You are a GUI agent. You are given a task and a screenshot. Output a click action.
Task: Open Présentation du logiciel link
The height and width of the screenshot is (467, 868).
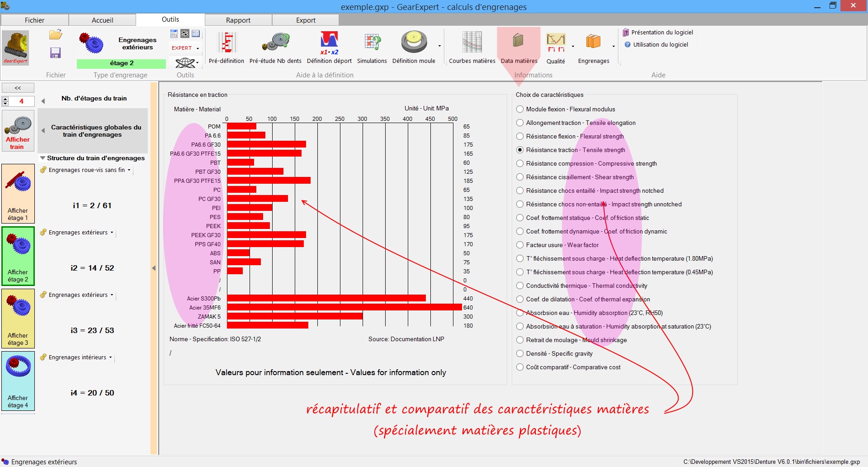click(x=658, y=32)
